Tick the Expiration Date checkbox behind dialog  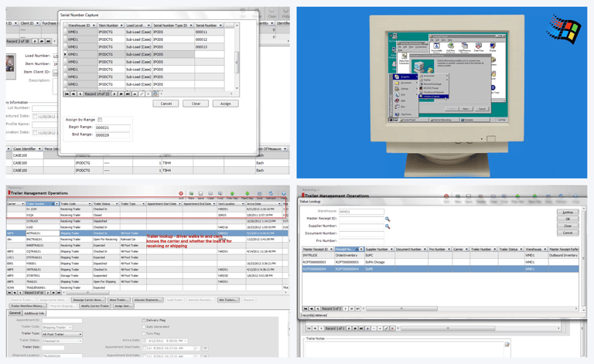pyautogui.click(x=35, y=133)
